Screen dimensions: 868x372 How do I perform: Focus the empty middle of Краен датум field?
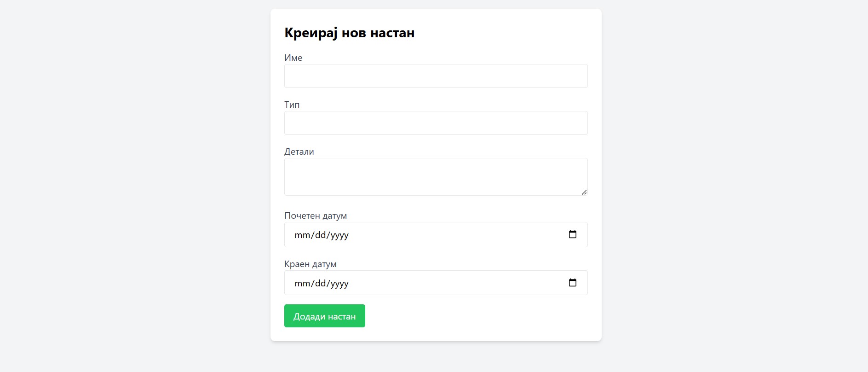(x=455, y=283)
